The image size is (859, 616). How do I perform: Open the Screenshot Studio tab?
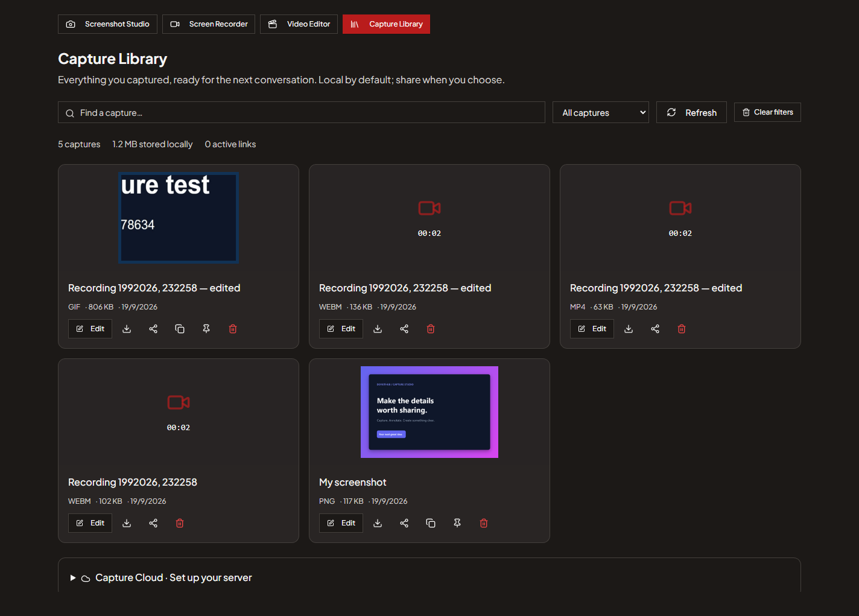pos(107,24)
